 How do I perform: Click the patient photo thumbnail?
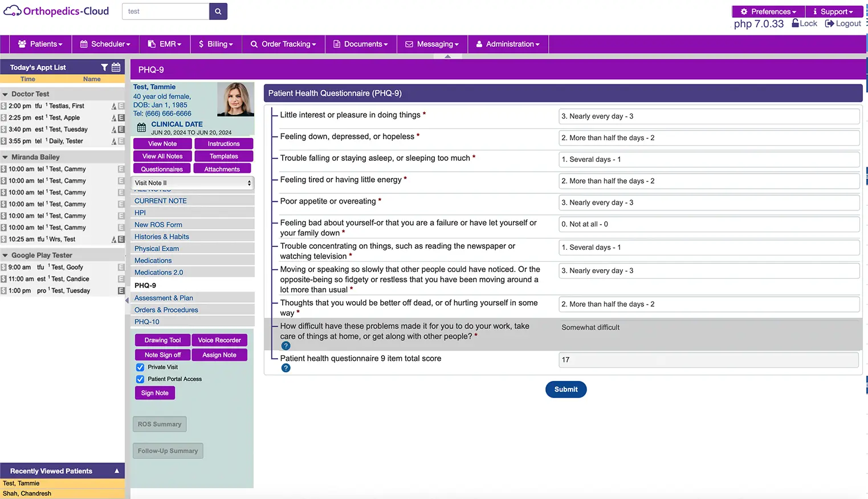[x=235, y=99]
